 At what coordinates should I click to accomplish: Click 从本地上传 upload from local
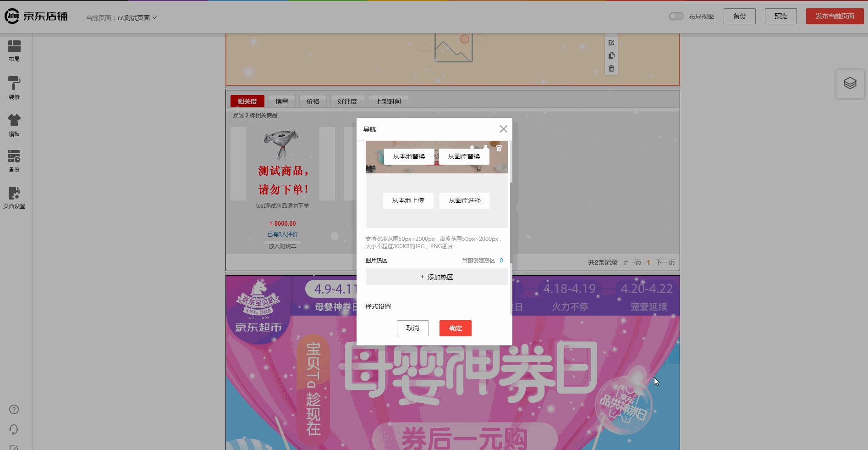pos(408,200)
